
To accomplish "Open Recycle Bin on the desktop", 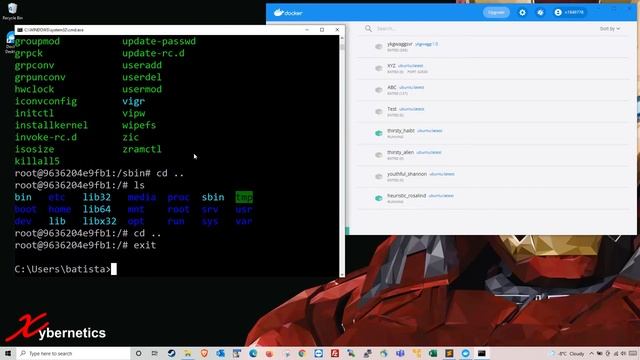I will pos(12,11).
